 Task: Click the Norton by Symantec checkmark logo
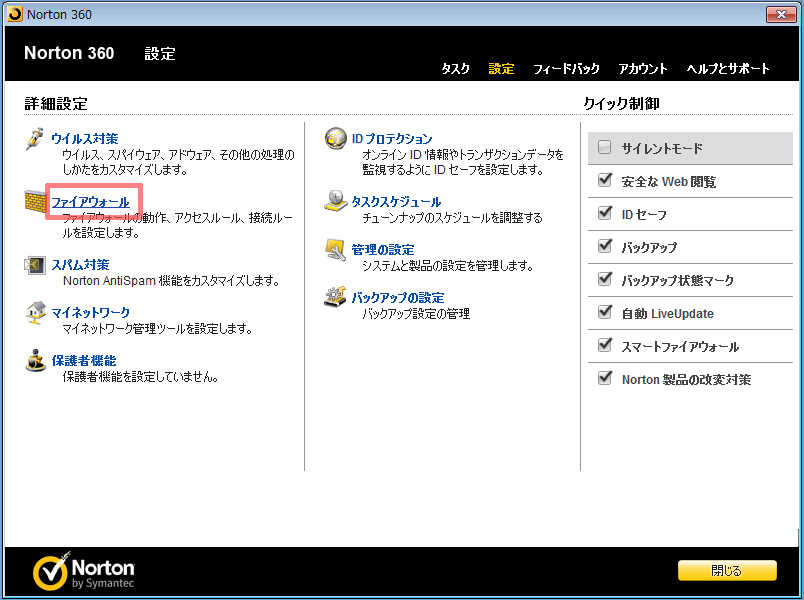(x=84, y=571)
